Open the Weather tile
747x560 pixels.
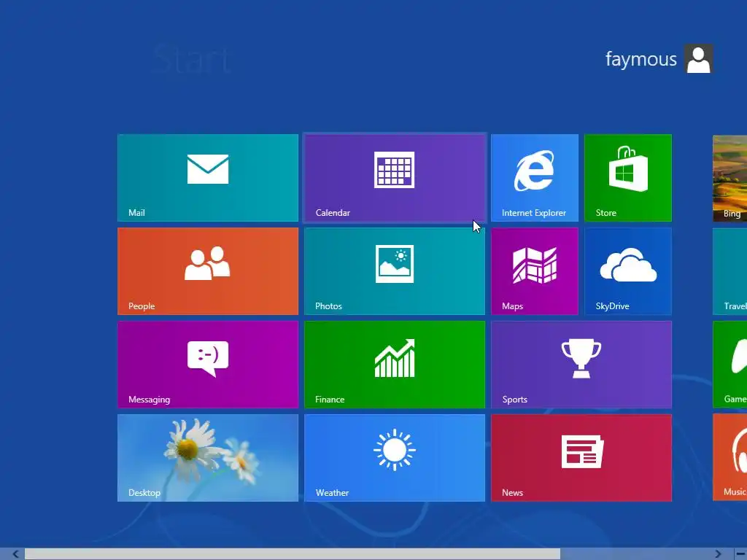tap(395, 458)
